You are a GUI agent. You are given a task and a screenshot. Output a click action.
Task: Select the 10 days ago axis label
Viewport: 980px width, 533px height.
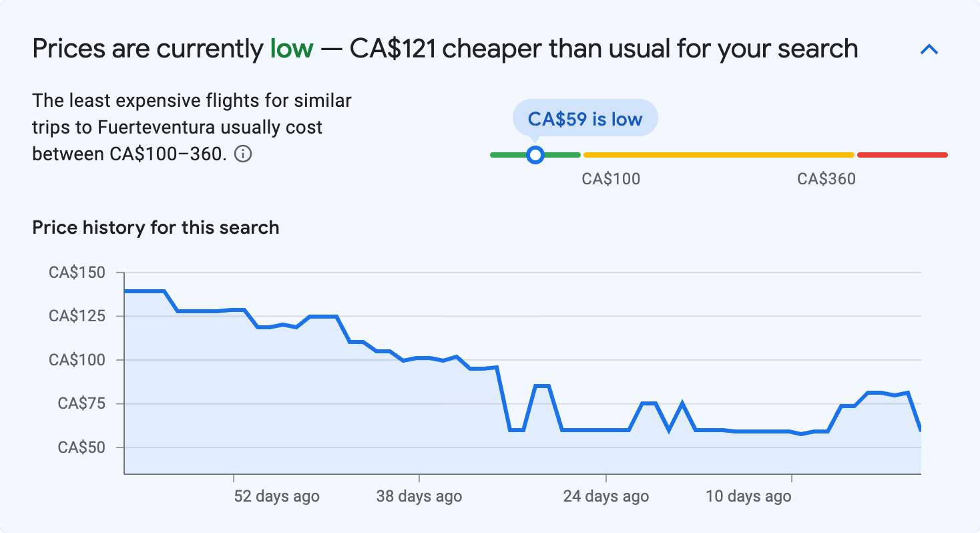pos(747,496)
